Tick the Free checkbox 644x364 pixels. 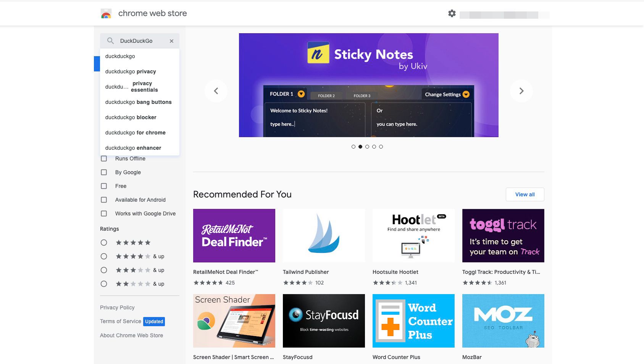click(x=104, y=186)
